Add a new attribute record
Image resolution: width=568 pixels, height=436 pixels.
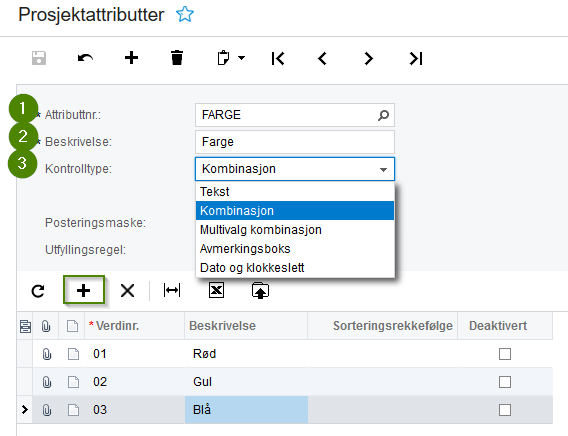point(131,58)
